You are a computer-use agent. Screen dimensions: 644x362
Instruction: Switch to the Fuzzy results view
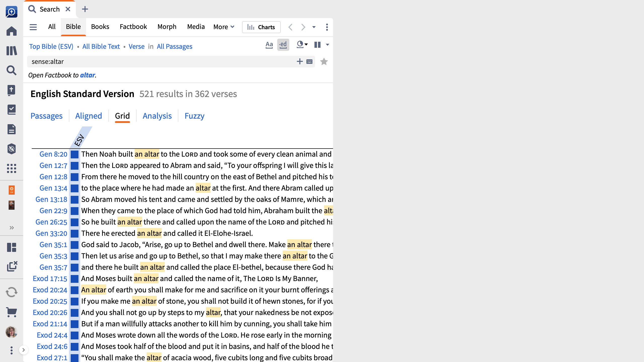click(x=194, y=116)
